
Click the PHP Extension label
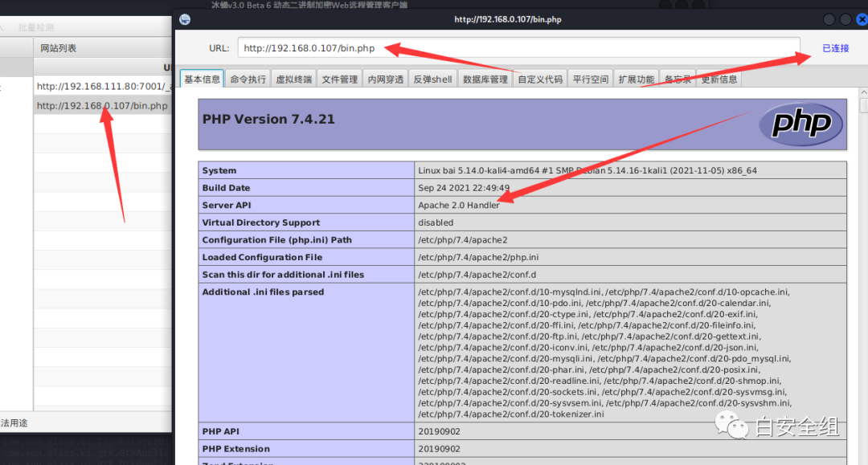pos(235,449)
